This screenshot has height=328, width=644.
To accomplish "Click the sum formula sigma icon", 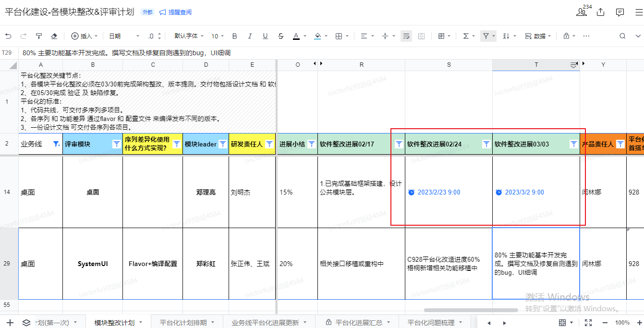I will 465,36.
